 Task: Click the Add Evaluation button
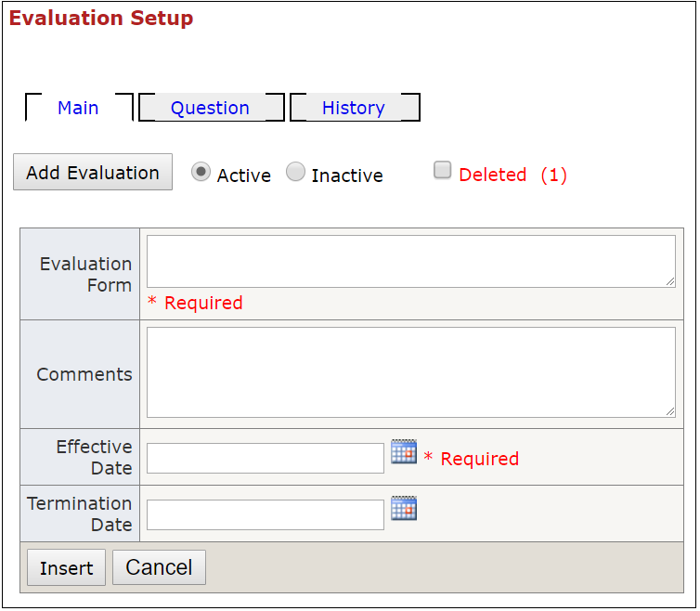(x=93, y=173)
